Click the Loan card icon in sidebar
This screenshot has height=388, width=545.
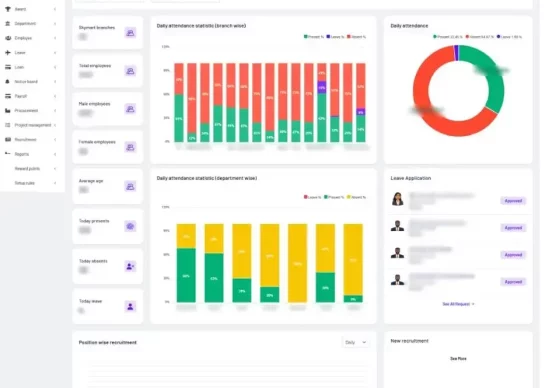coord(8,67)
